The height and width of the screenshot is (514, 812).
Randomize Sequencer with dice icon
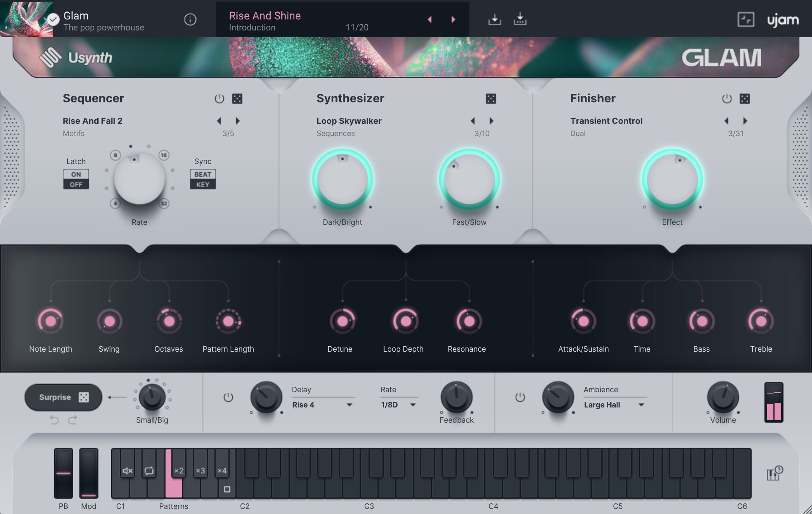tap(237, 98)
